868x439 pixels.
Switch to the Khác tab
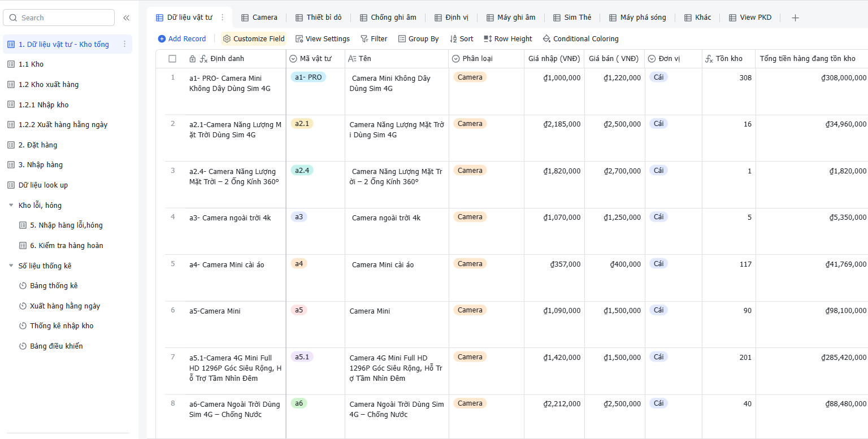pos(698,18)
